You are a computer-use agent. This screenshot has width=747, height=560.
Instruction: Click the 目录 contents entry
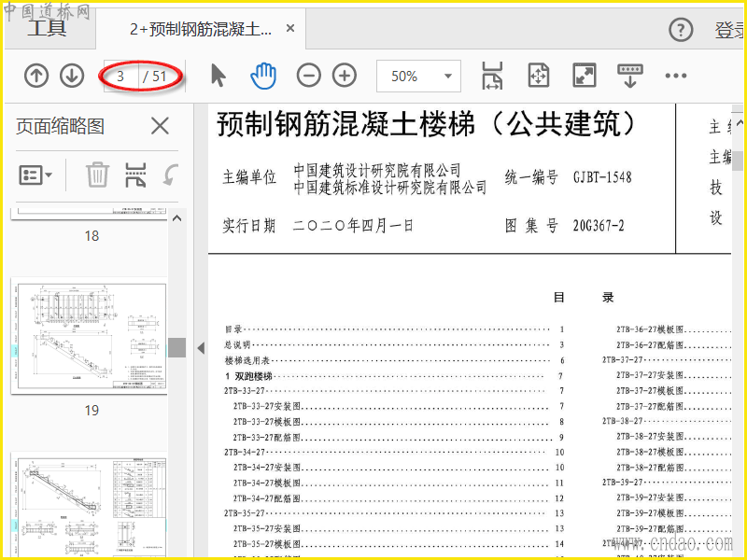pyautogui.click(x=393, y=329)
